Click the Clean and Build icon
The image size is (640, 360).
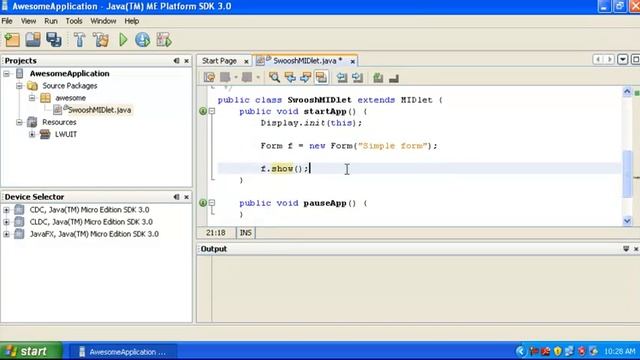[x=100, y=40]
